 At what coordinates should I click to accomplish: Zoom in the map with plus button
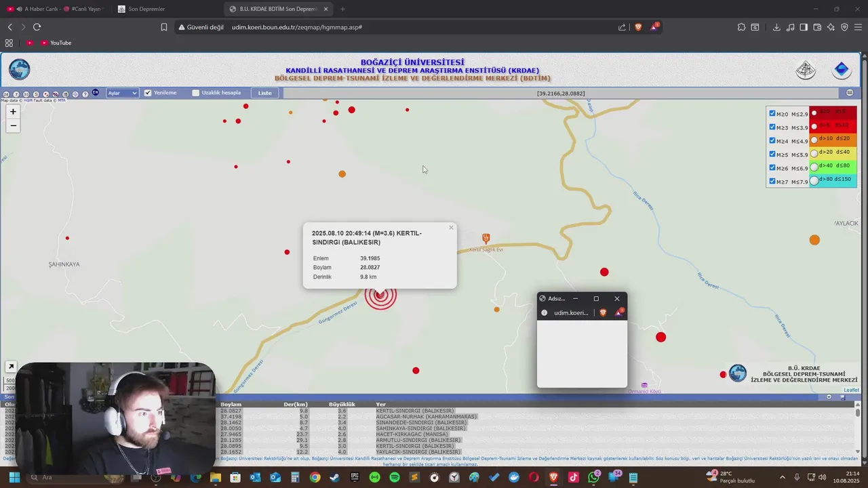click(13, 112)
